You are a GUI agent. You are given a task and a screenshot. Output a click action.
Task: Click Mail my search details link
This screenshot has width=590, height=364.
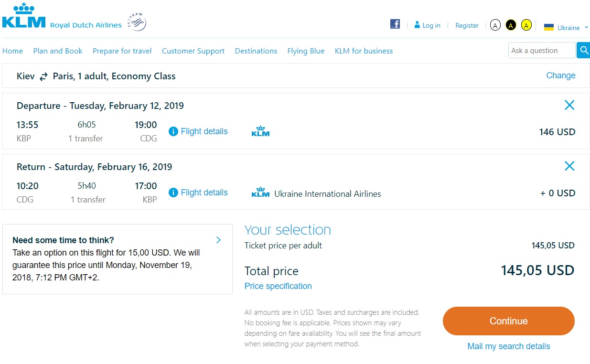(x=509, y=346)
